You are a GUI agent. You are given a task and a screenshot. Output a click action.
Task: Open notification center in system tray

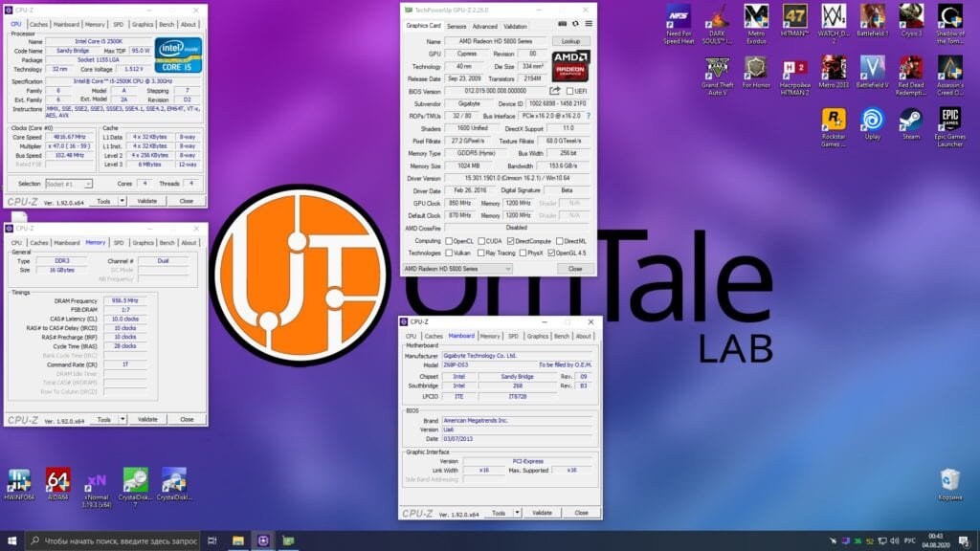pyautogui.click(x=965, y=541)
